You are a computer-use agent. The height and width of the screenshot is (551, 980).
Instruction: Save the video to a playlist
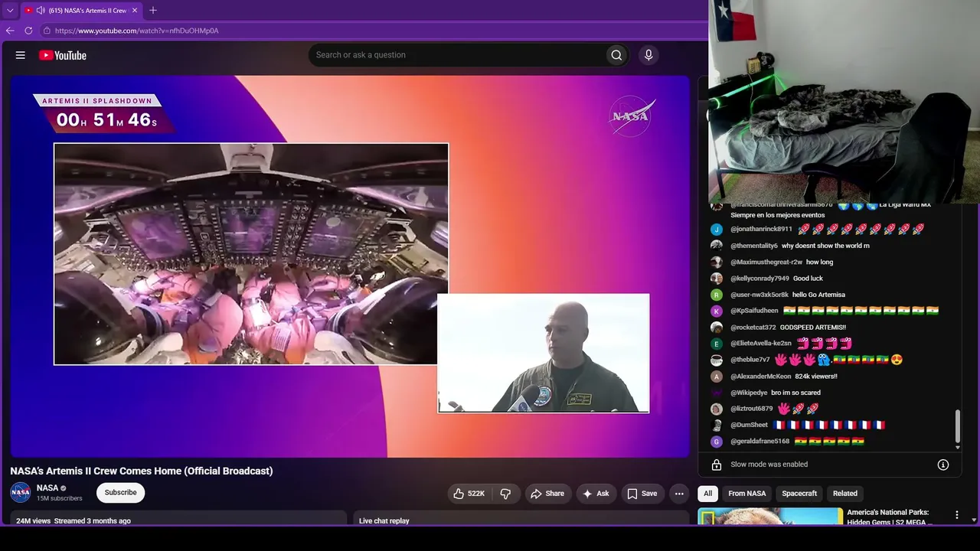[642, 494]
